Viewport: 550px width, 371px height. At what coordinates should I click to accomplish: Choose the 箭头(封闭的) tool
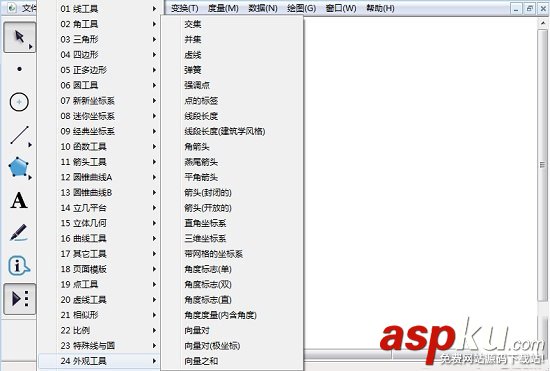click(x=232, y=193)
